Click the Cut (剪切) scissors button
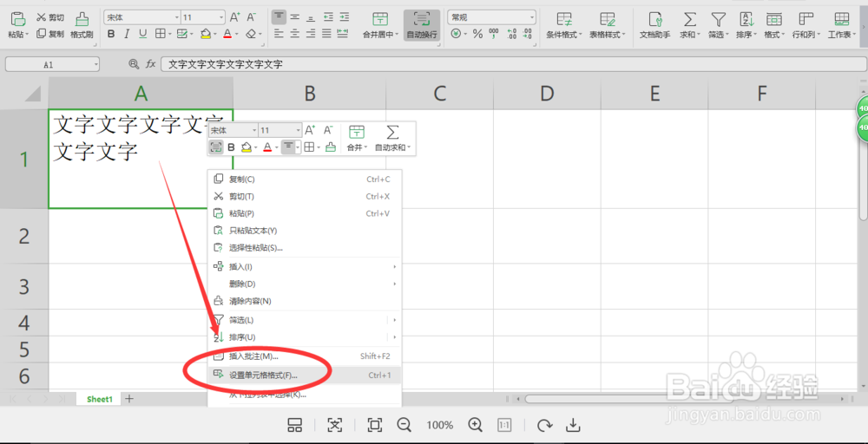The width and height of the screenshot is (868, 444). (50, 17)
